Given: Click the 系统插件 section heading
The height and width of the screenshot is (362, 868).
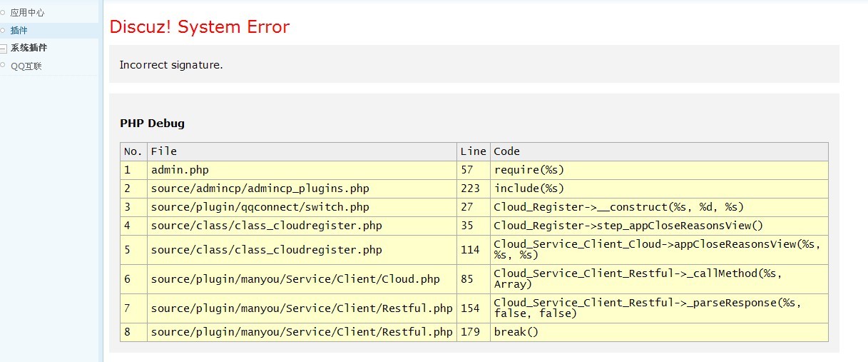Looking at the screenshot, I should click(x=29, y=49).
